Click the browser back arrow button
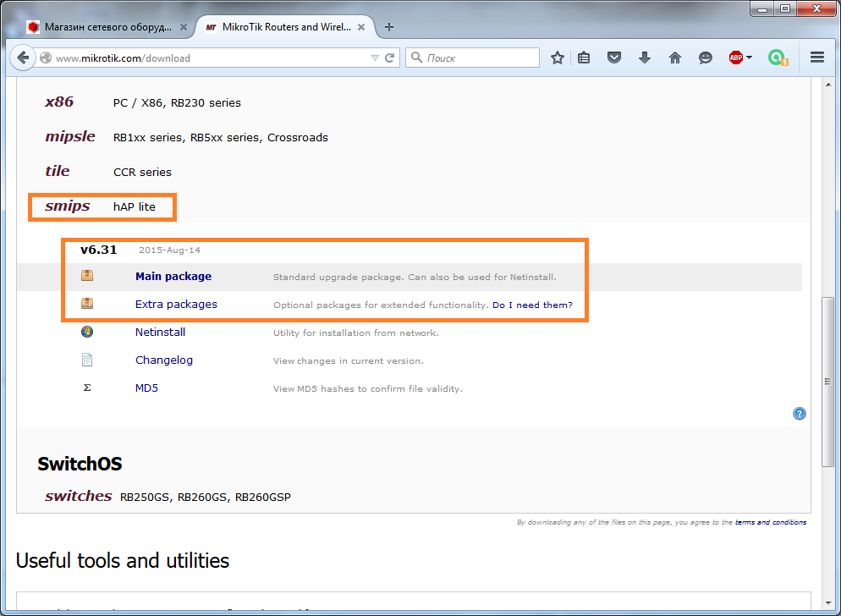The height and width of the screenshot is (616, 841). [x=23, y=58]
